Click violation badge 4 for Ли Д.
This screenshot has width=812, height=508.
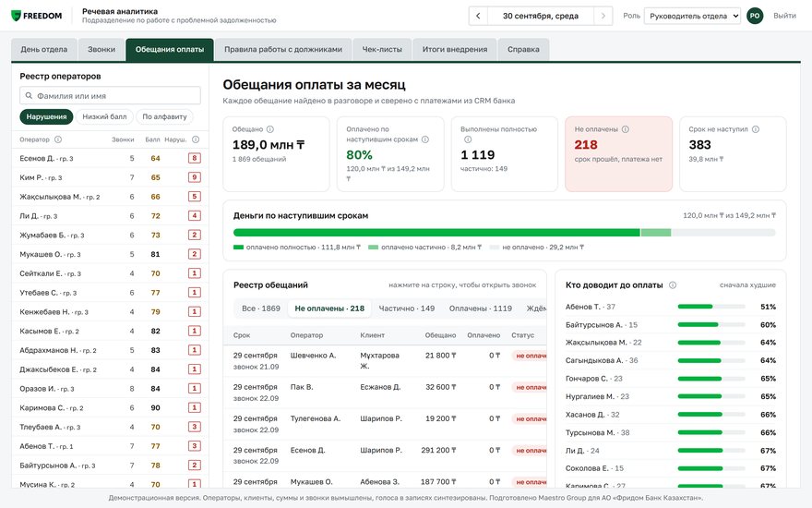tap(194, 215)
